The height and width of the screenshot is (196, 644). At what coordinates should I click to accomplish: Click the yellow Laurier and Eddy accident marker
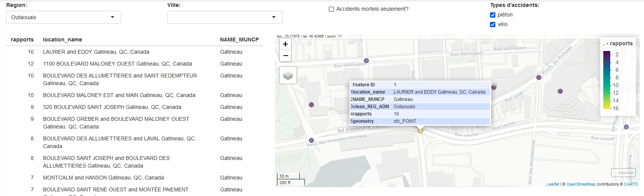click(421, 131)
